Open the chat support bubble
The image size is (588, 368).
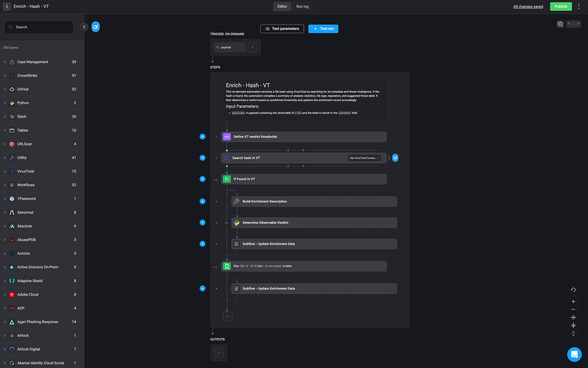click(x=574, y=354)
